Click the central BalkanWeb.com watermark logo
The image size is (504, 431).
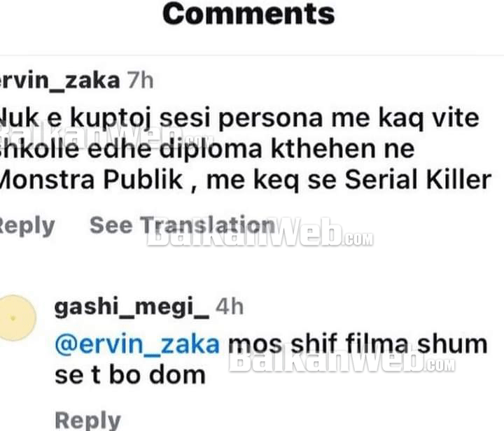260,232
